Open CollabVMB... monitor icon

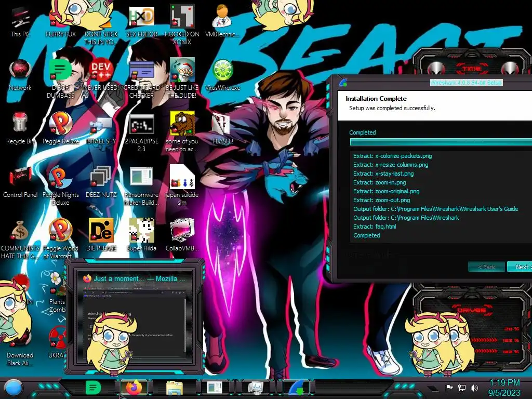click(x=182, y=235)
